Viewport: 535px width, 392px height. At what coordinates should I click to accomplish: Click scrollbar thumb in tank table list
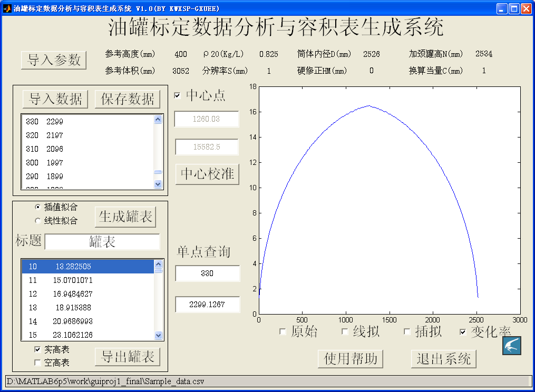(x=158, y=271)
